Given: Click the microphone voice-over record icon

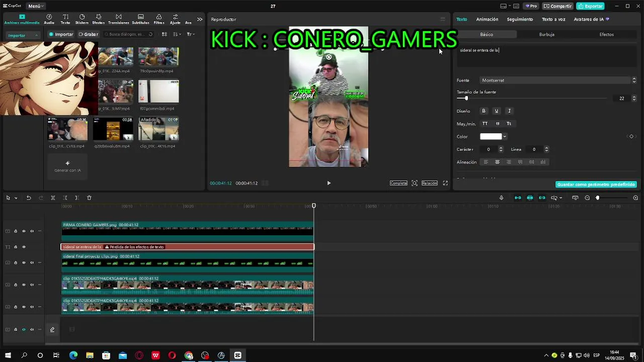Looking at the screenshot, I should tap(501, 198).
